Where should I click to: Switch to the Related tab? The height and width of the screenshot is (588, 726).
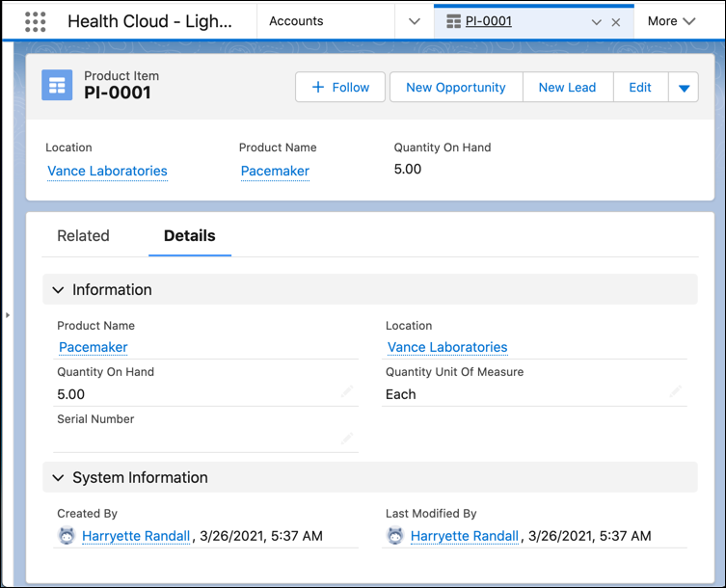tap(83, 235)
